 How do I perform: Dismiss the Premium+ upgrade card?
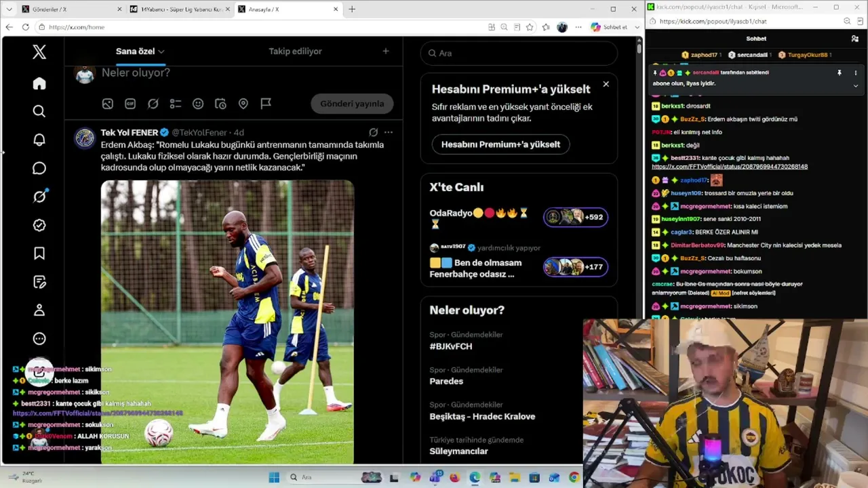(x=606, y=84)
